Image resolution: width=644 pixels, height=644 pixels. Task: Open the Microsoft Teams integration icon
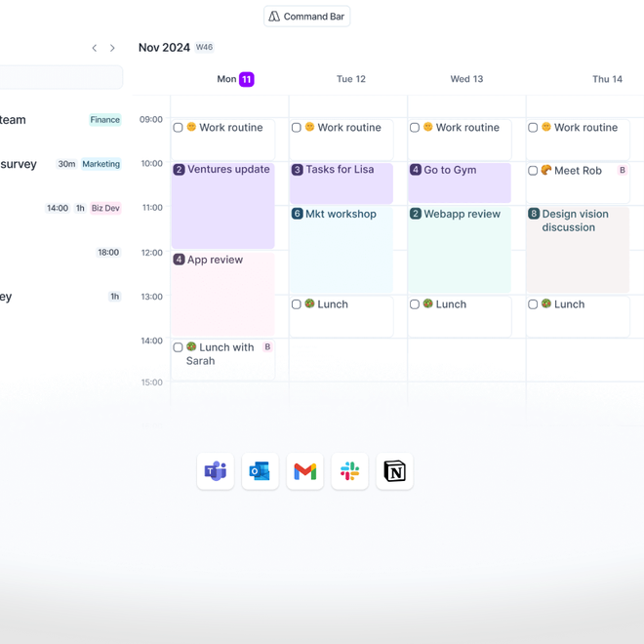[216, 471]
